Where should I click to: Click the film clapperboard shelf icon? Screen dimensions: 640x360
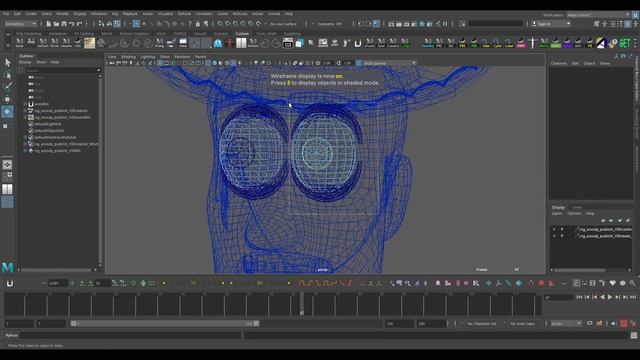pyautogui.click(x=288, y=43)
